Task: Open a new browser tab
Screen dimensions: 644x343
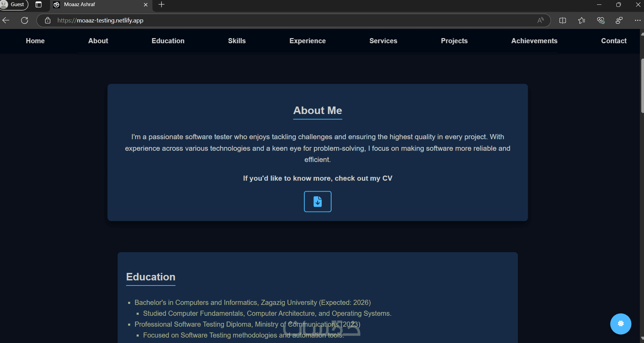Action: point(162,4)
